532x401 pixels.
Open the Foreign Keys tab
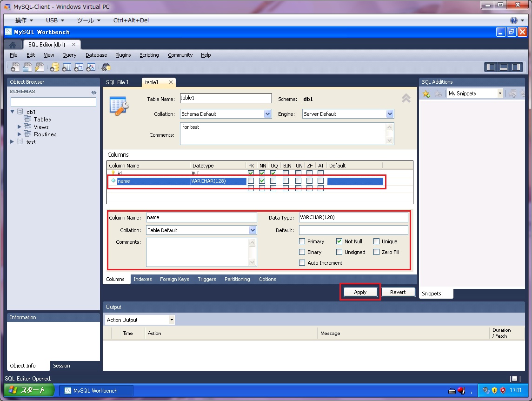pos(174,279)
